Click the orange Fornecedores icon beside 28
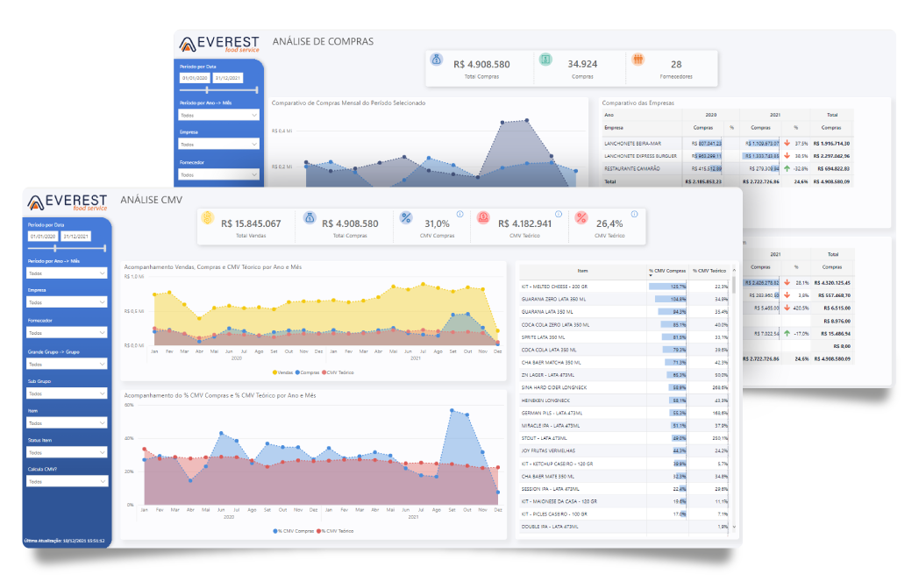This screenshot has width=919, height=588. [638, 60]
